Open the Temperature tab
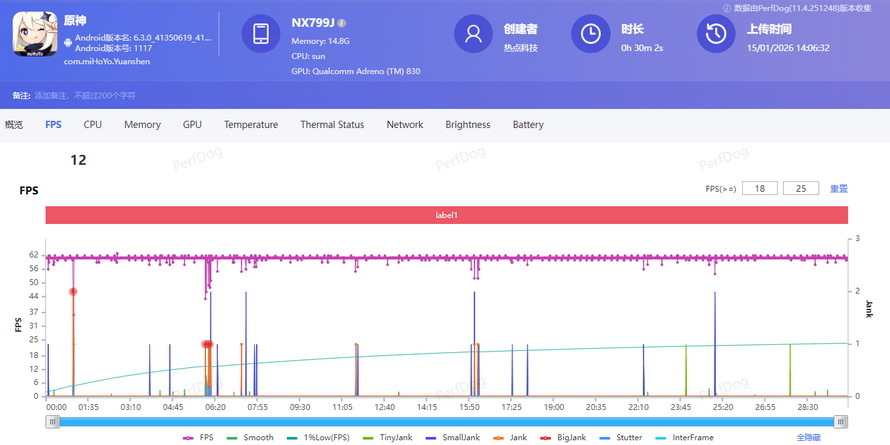Viewport: 890px width, 445px height. coord(251,125)
